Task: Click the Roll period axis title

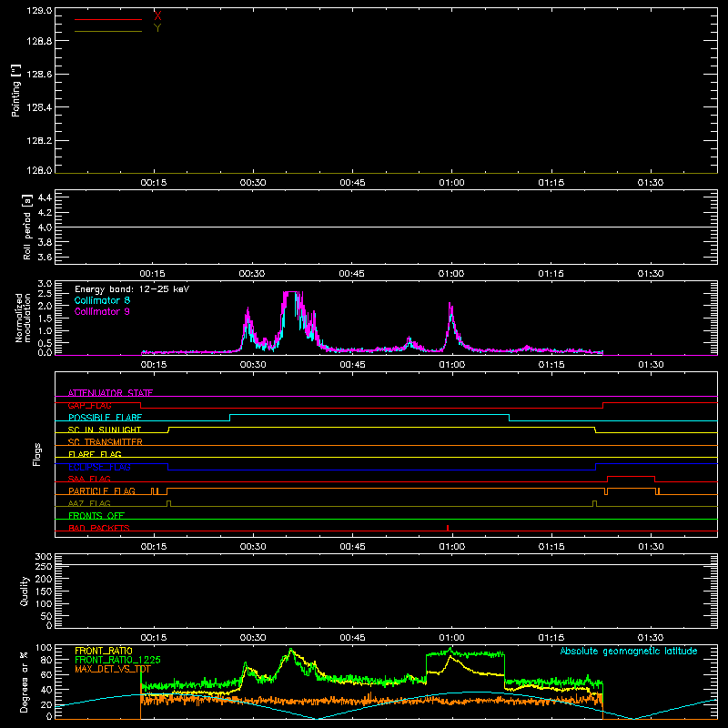Action: [27, 227]
